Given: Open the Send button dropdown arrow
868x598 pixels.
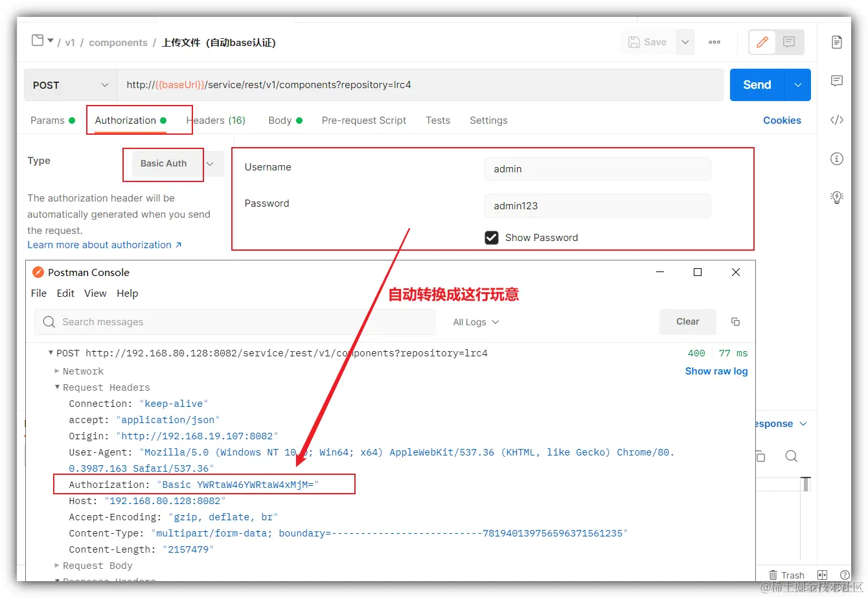Looking at the screenshot, I should (797, 85).
